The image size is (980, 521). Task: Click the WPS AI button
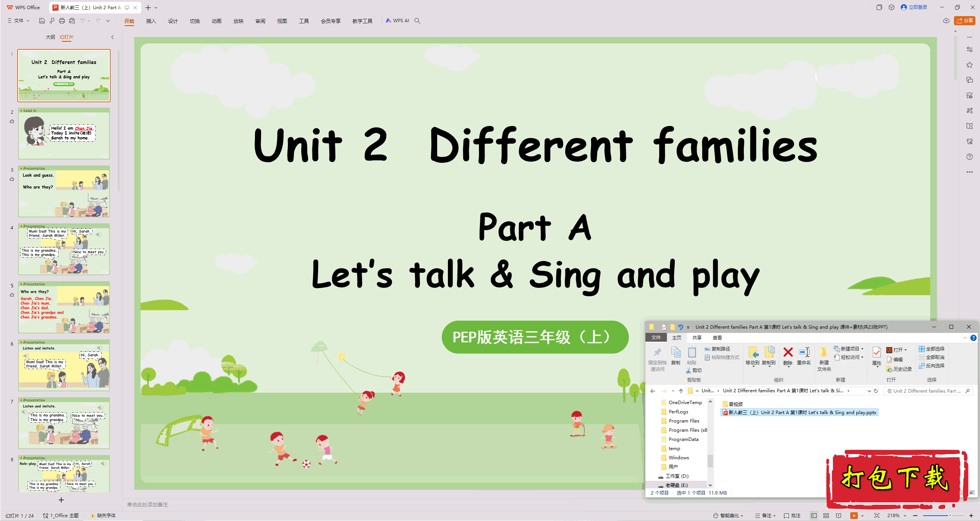click(397, 21)
